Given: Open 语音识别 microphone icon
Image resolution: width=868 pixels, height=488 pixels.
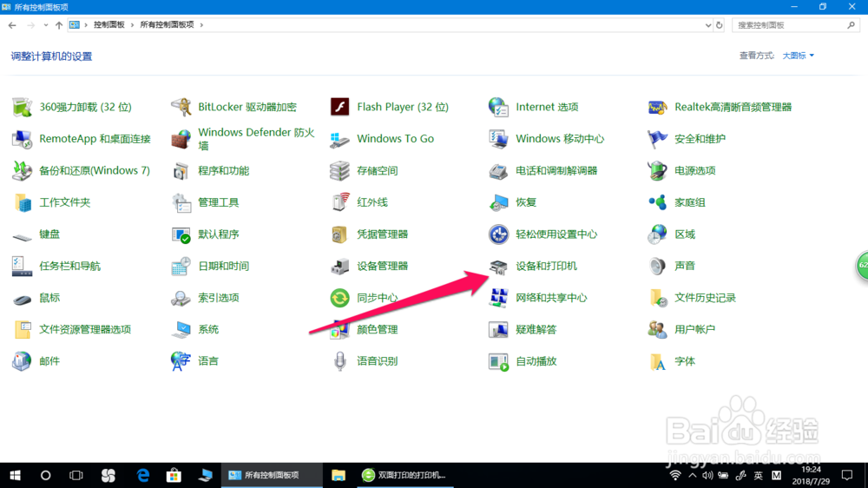Looking at the screenshot, I should tap(340, 361).
